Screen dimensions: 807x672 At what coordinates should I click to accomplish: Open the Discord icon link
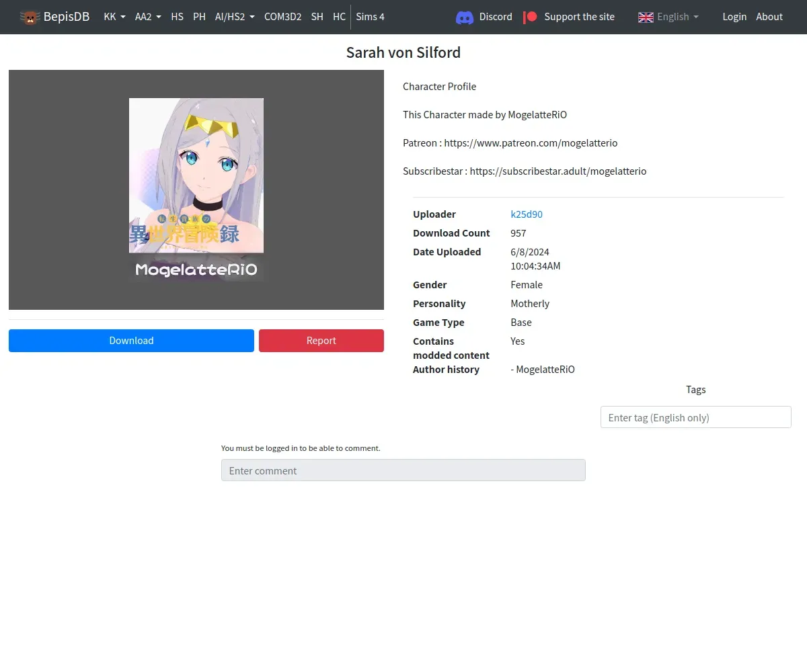pyautogui.click(x=465, y=17)
